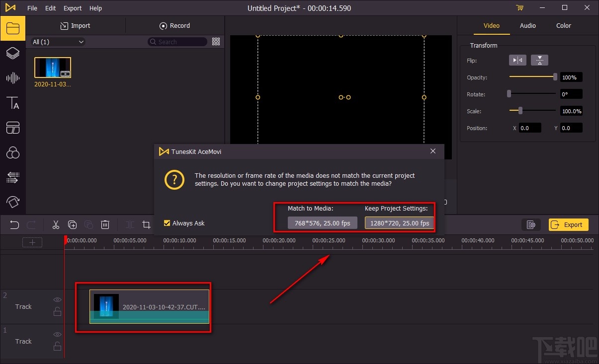Select the 2020-11-03 media thumbnail
The height and width of the screenshot is (364, 599).
(x=53, y=68)
